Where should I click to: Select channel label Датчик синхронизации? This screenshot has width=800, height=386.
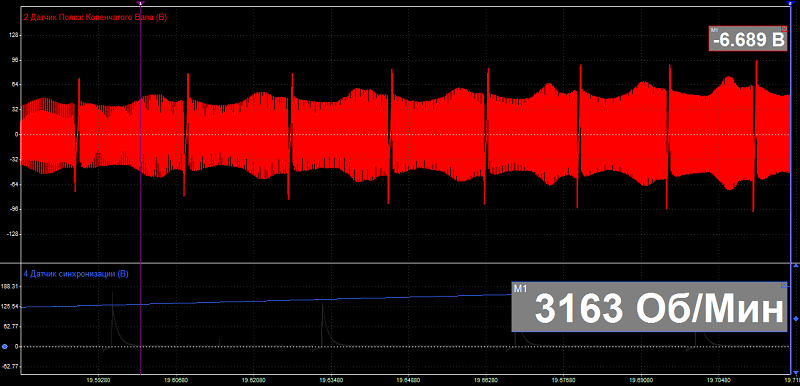tap(73, 274)
